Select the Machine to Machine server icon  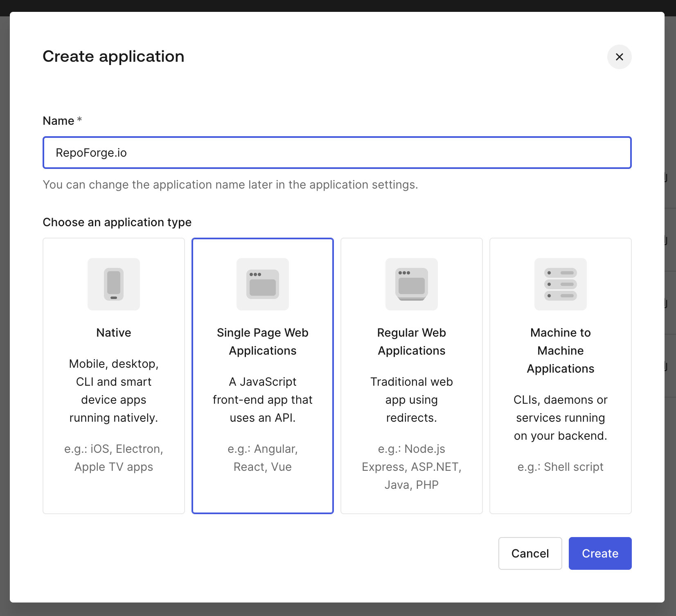[561, 284]
